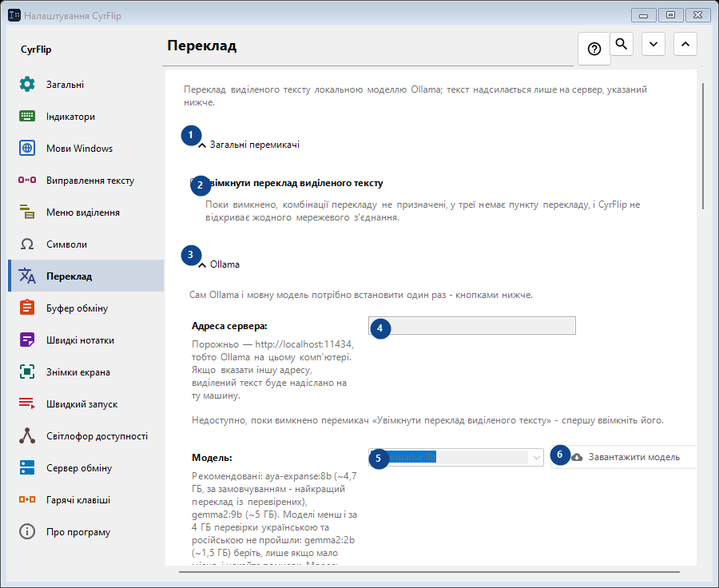719x588 pixels.
Task: Click the Завантажити модель button
Action: (623, 457)
